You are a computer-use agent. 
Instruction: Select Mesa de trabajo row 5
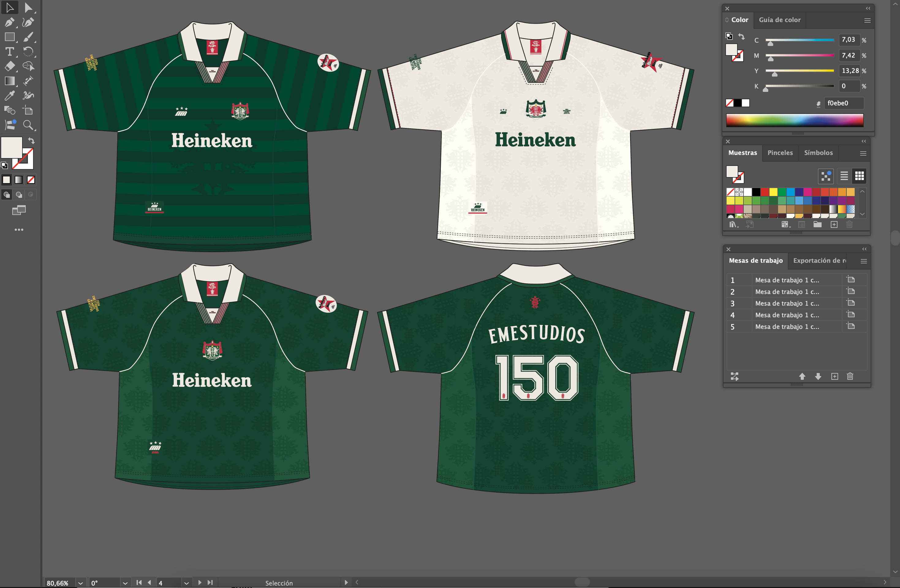(797, 327)
